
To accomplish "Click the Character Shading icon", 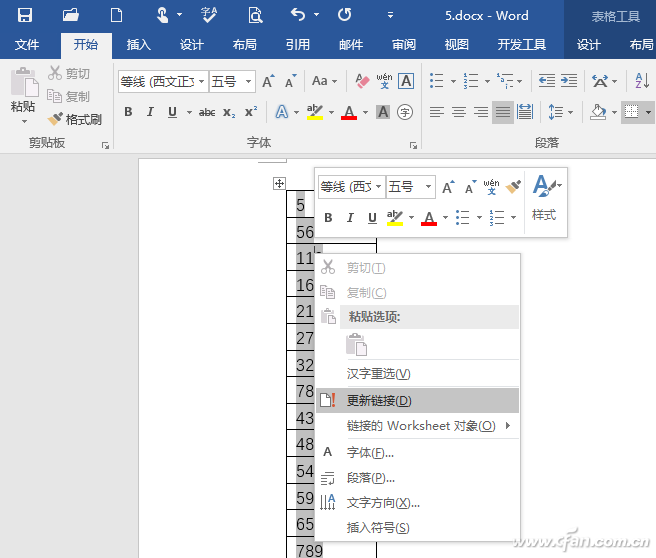I will [x=383, y=112].
